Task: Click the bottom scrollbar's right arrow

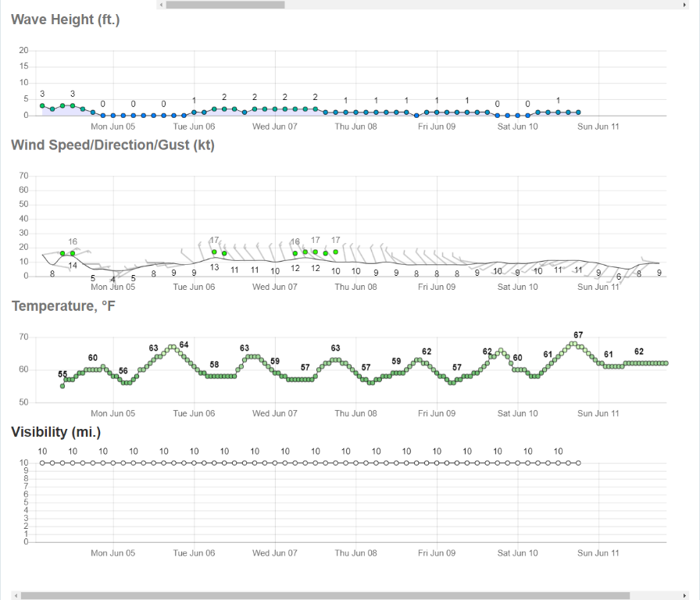Action: pyautogui.click(x=684, y=595)
